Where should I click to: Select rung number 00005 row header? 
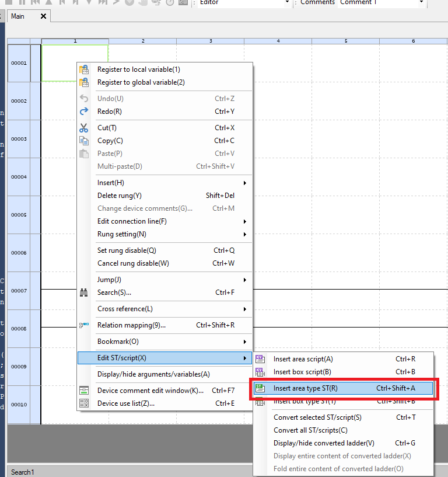(19, 215)
